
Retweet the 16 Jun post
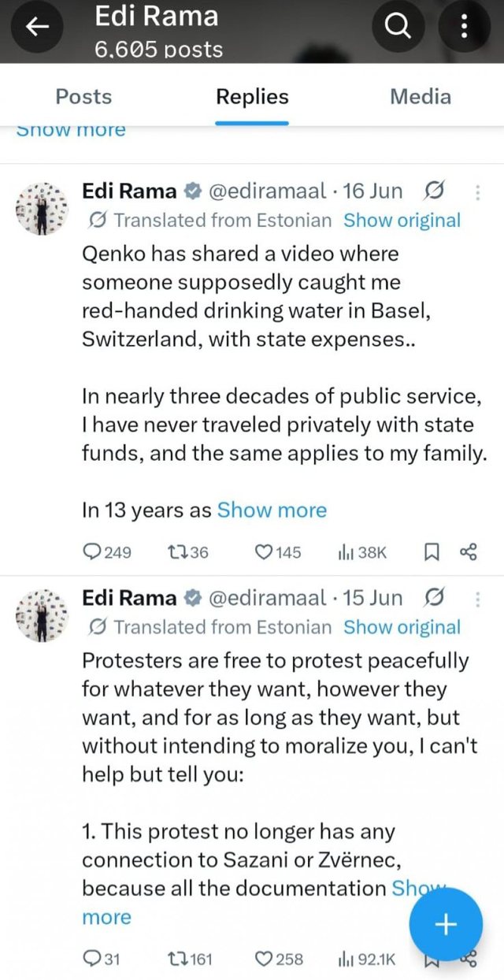(188, 552)
